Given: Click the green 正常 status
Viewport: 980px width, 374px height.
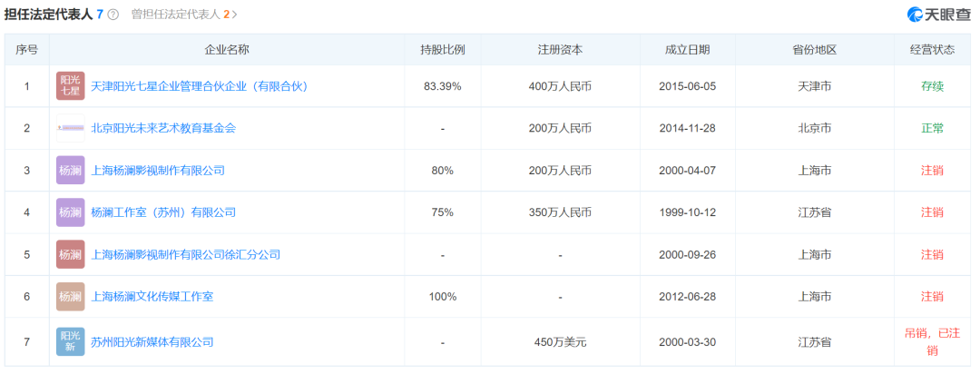Looking at the screenshot, I should [x=932, y=128].
